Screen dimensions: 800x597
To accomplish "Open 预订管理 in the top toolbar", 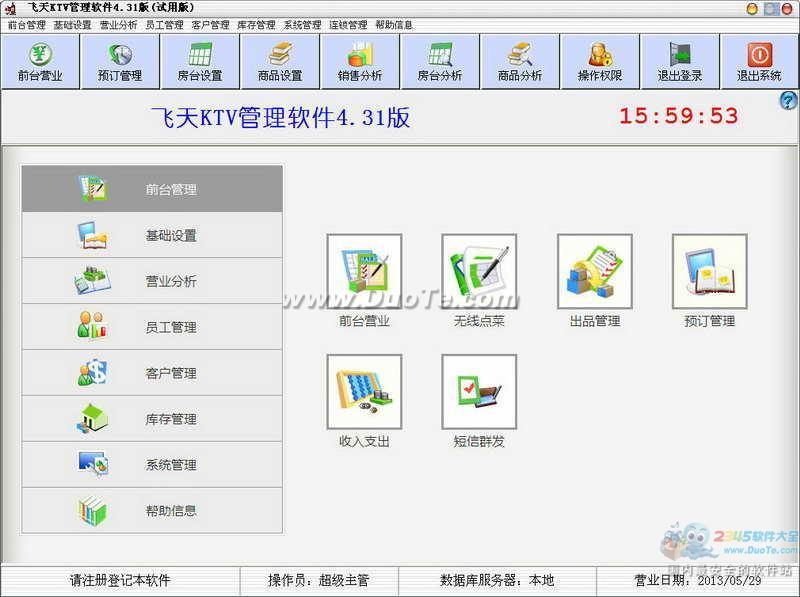I will [120, 62].
